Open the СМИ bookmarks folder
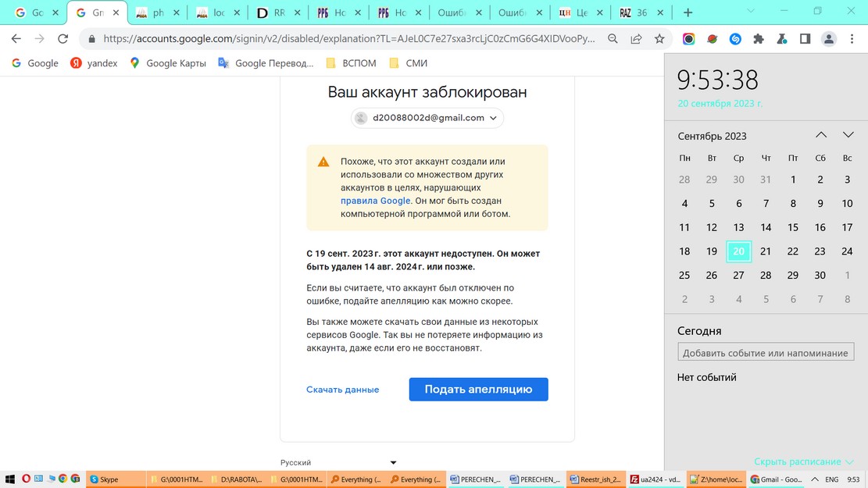 pyautogui.click(x=409, y=63)
